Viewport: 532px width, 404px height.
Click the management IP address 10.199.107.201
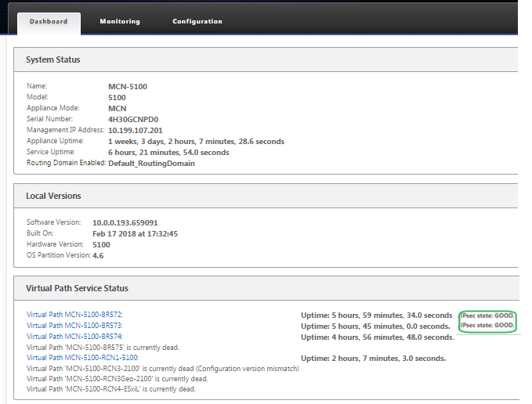(136, 131)
